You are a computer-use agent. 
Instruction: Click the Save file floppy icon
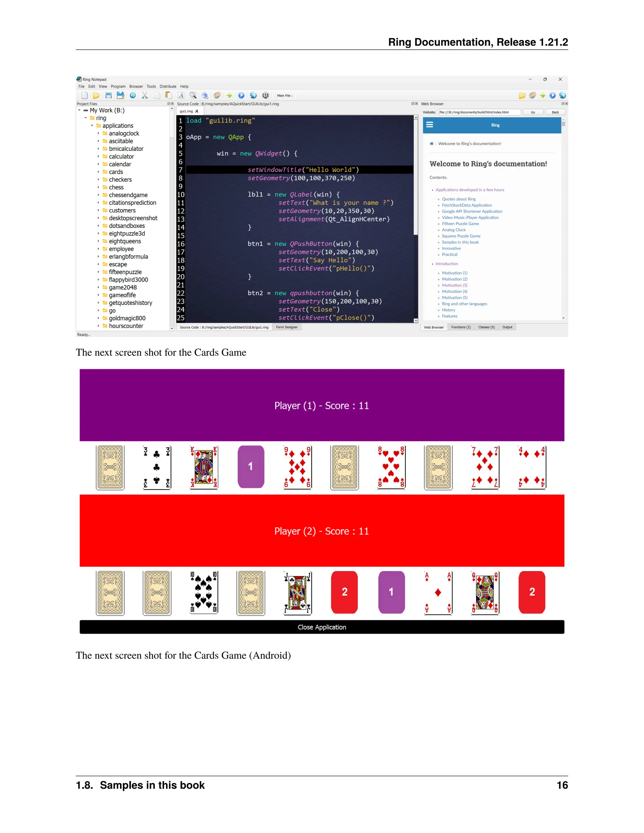pyautogui.click(x=108, y=95)
